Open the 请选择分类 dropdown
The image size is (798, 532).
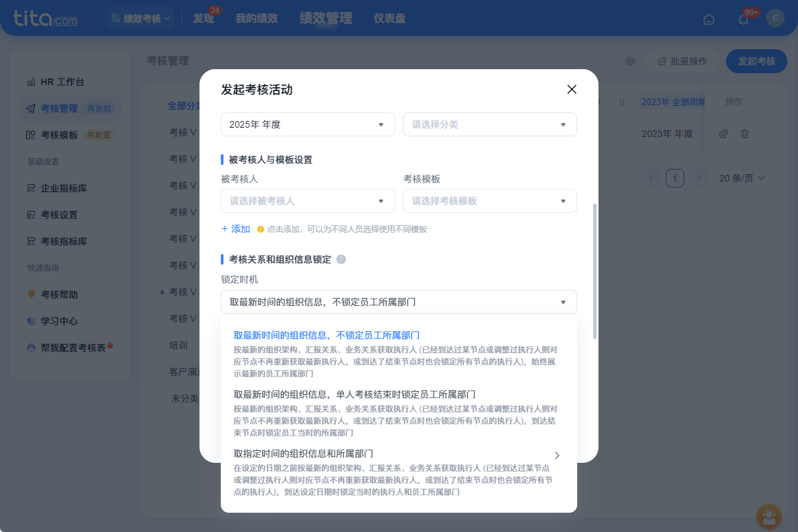click(489, 124)
